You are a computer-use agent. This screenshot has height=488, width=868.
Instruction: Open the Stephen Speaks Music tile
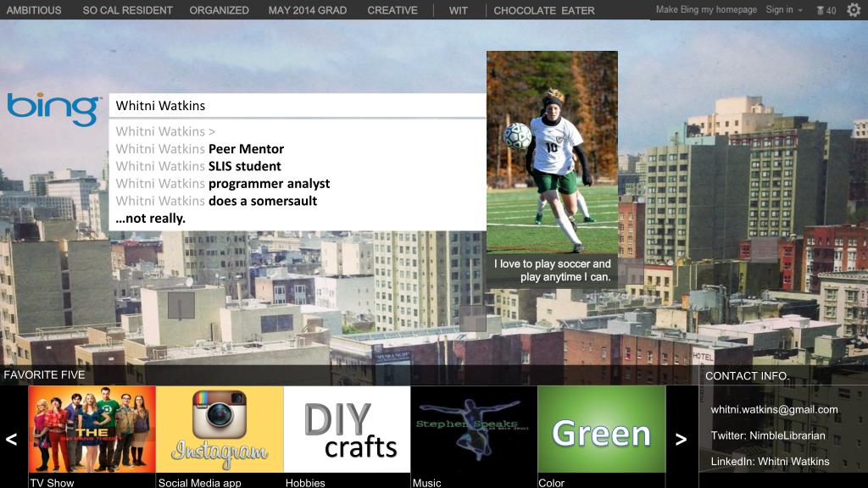[x=474, y=430]
